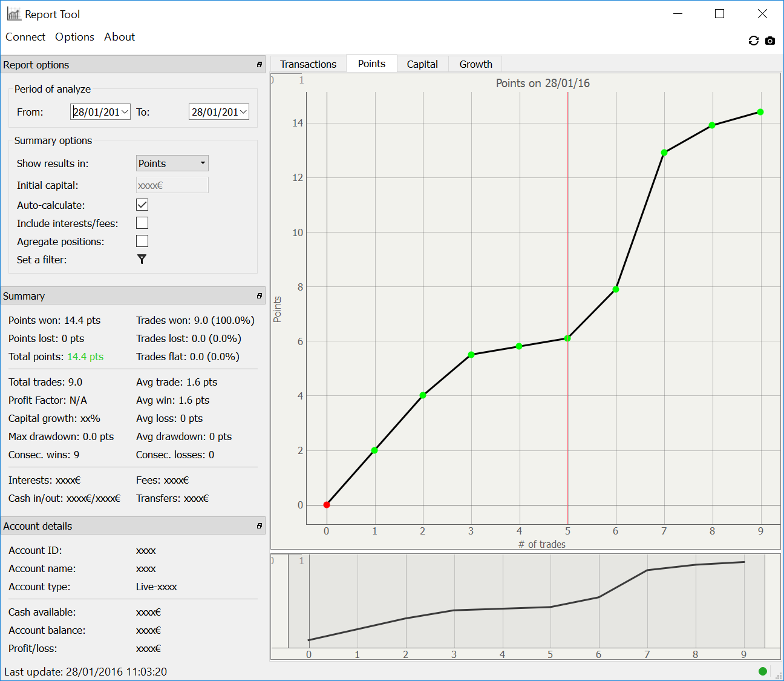Switch to the Transactions tab
This screenshot has height=681, width=784.
pos(308,64)
